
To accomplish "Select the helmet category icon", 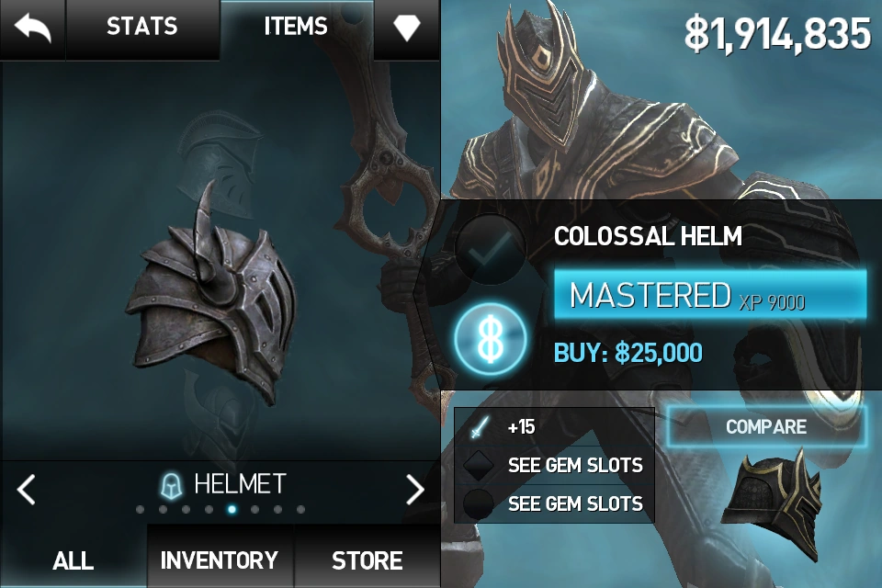I will (171, 485).
